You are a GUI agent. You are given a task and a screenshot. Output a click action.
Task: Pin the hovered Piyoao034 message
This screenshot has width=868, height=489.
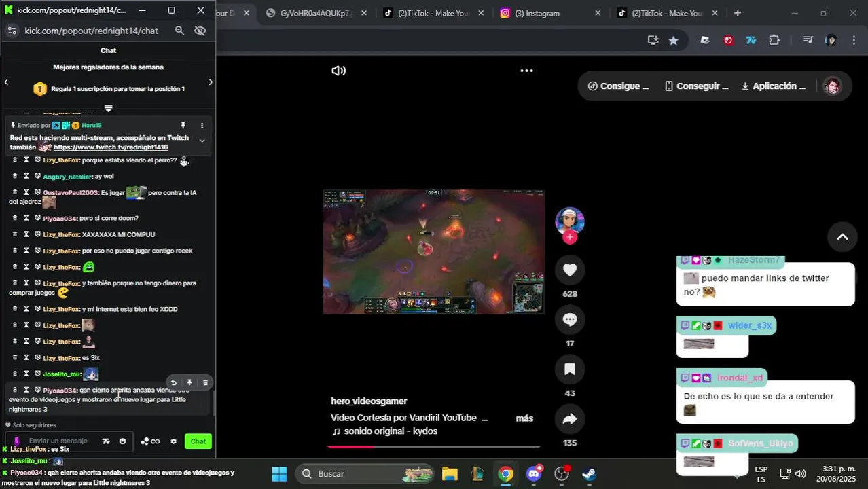(189, 383)
